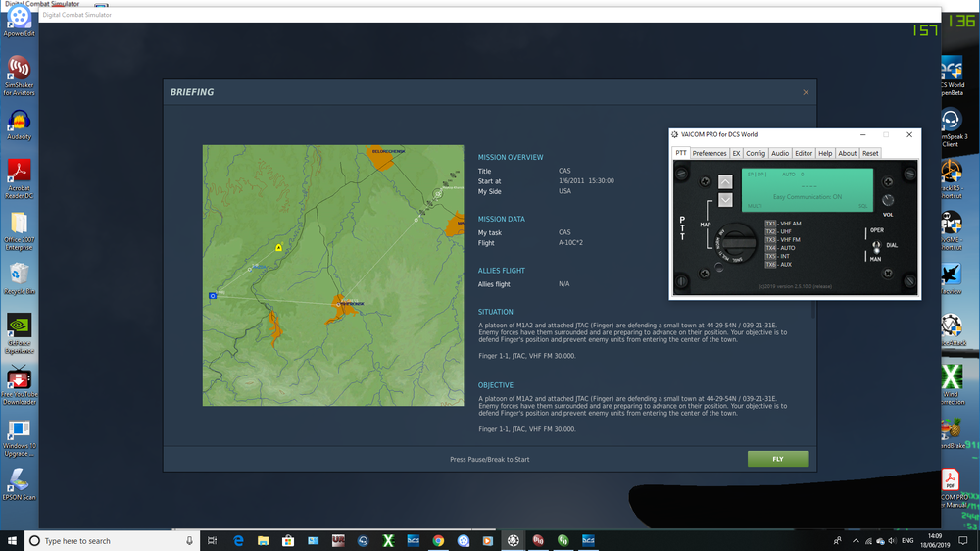Select the Config tab

(x=755, y=153)
